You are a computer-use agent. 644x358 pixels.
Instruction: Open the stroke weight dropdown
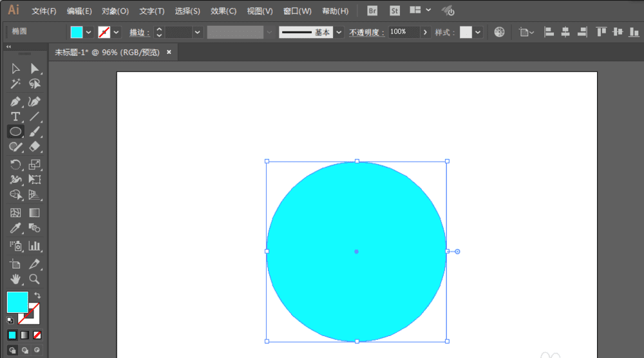(x=198, y=32)
